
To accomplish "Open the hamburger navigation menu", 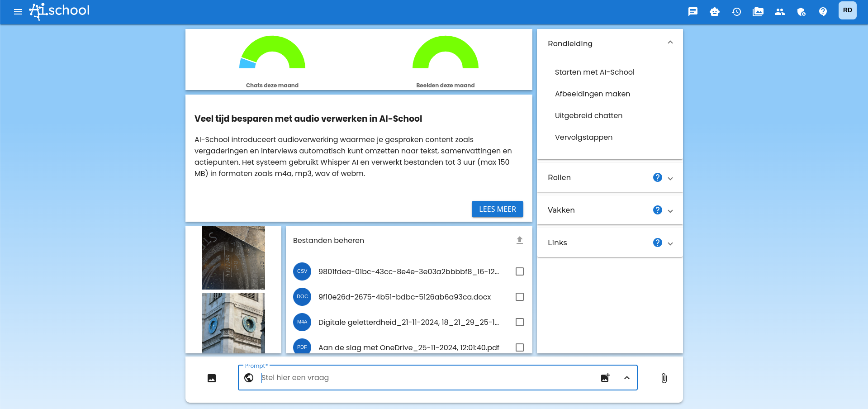I will (x=18, y=12).
